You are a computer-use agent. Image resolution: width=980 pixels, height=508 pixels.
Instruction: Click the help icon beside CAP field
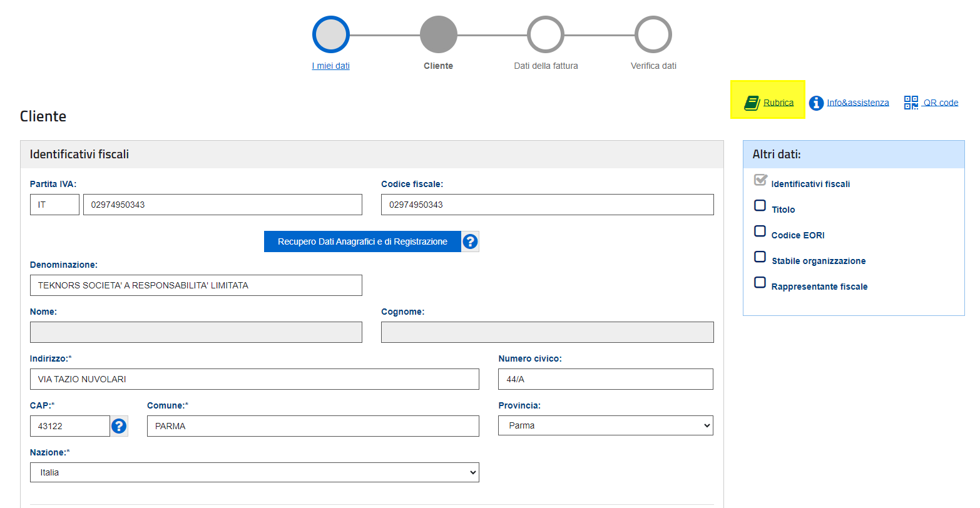(x=119, y=426)
